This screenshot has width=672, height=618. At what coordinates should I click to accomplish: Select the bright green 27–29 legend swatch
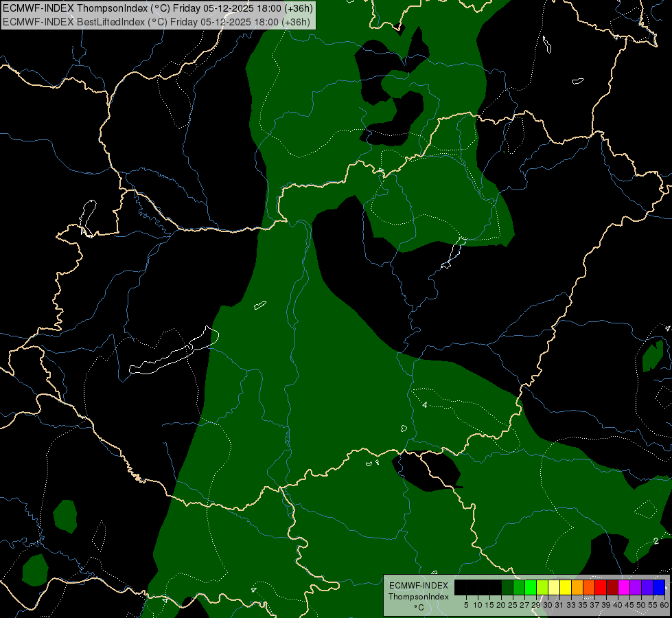[531, 587]
